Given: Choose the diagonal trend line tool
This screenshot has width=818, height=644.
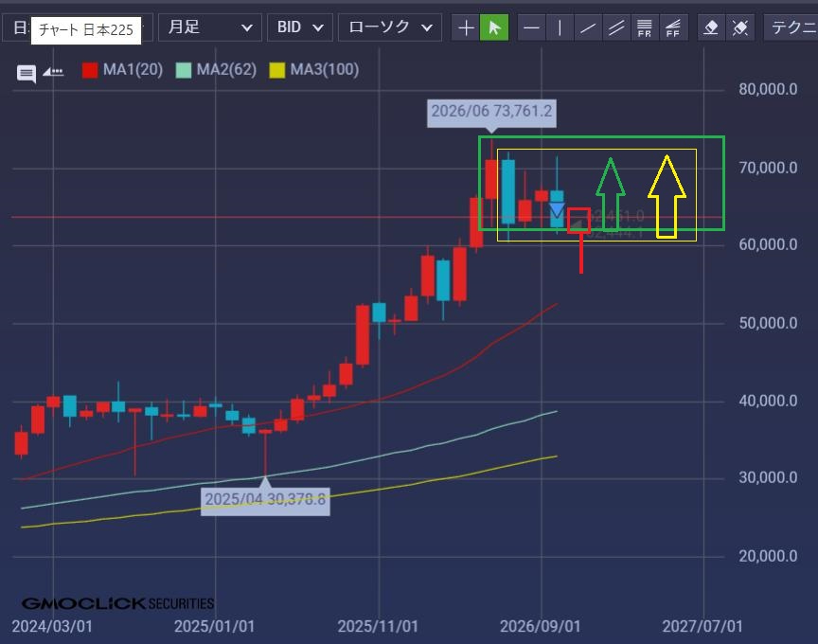Looking at the screenshot, I should [588, 27].
